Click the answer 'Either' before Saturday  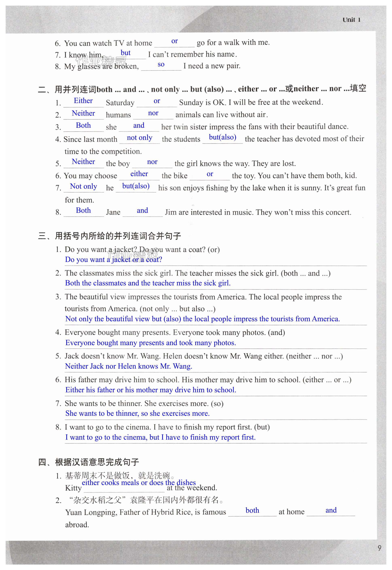click(83, 101)
